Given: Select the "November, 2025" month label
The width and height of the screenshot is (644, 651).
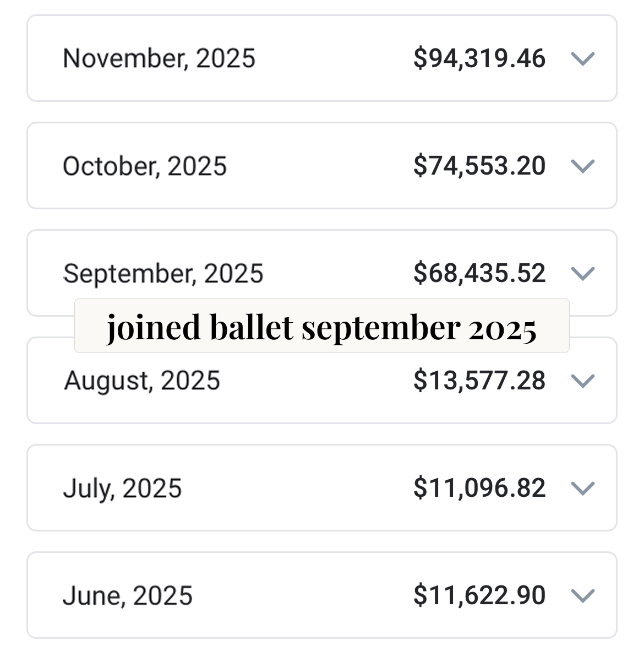Looking at the screenshot, I should click(x=159, y=58).
